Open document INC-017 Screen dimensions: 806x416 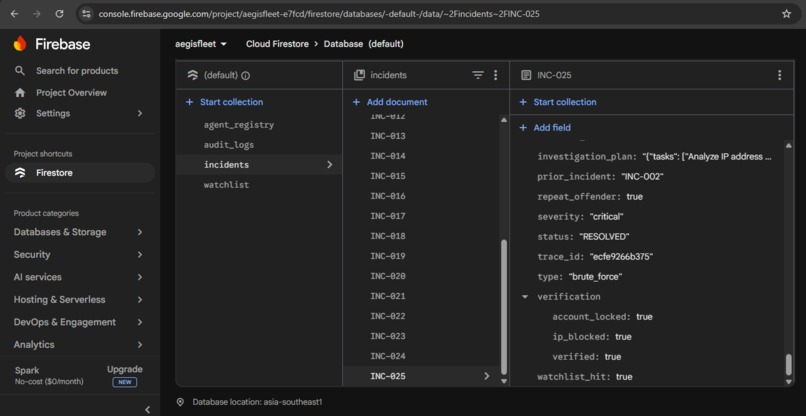pos(388,216)
